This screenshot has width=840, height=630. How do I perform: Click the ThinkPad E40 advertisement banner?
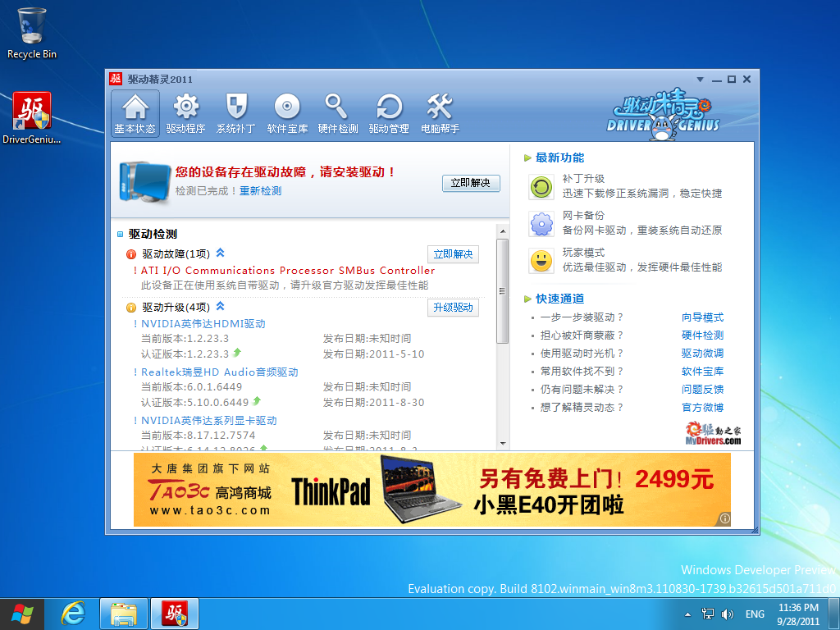431,490
